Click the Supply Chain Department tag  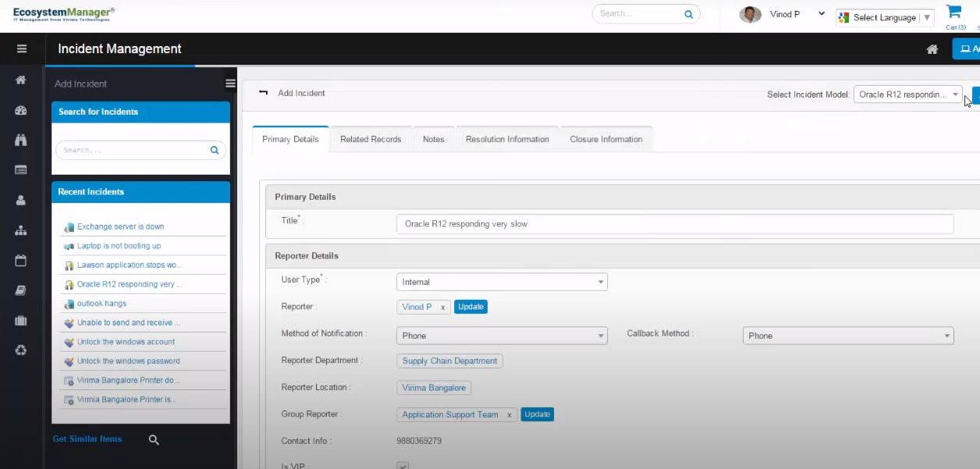point(449,361)
